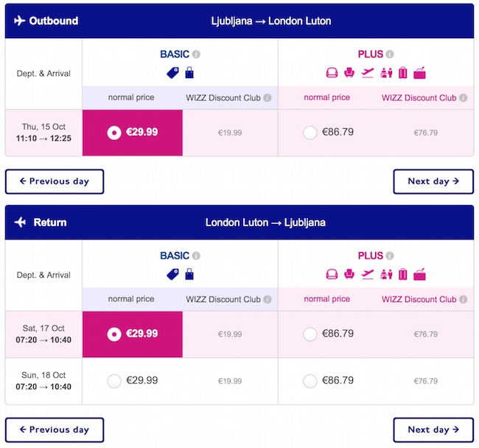Select Sat 17 Oct PLUS €86.79 radio

coord(310,335)
